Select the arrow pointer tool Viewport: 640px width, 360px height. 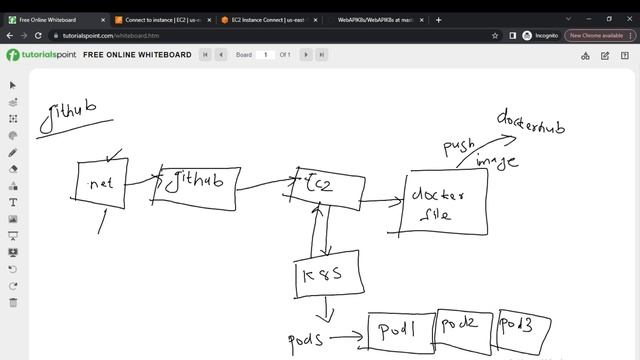(13, 85)
